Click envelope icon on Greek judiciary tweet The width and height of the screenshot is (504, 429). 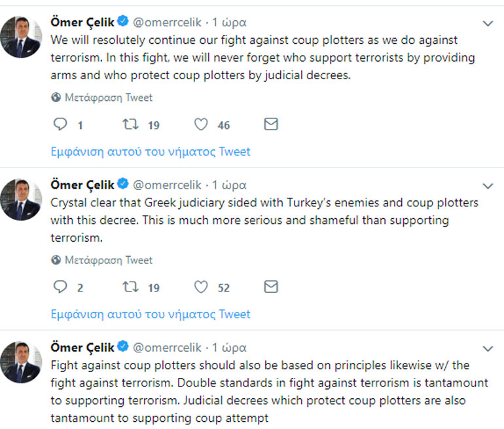(x=270, y=287)
